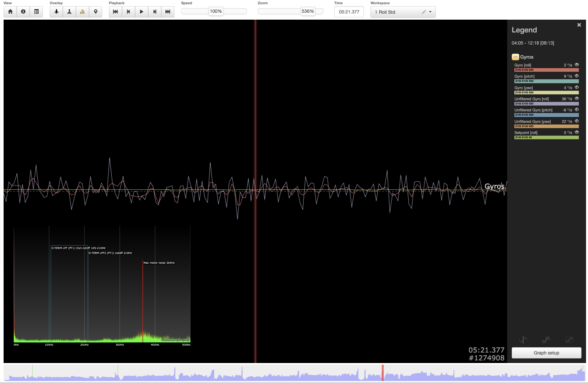The height and width of the screenshot is (383, 588).
Task: Toggle the craft airplane overlay icon
Action: pyautogui.click(x=56, y=12)
